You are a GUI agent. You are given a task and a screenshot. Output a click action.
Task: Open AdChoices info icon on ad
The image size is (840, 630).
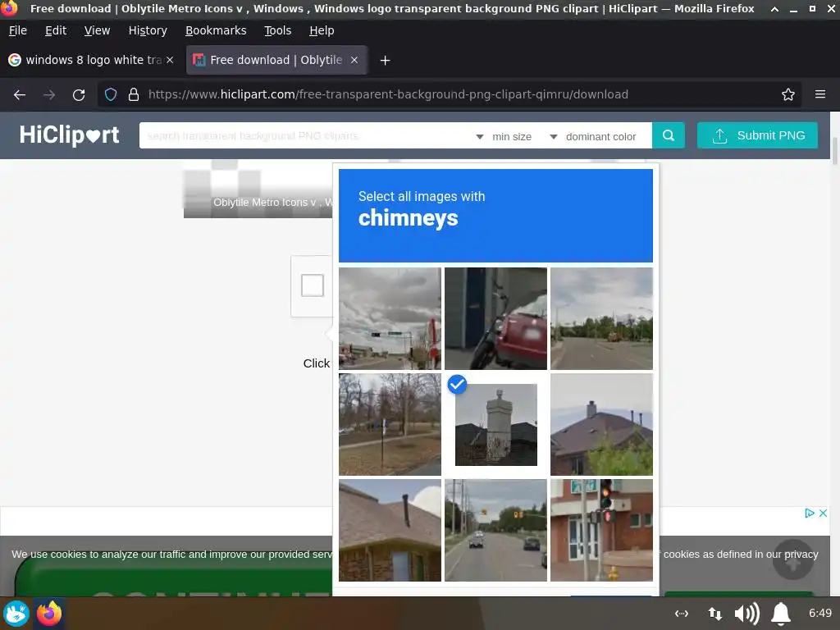(809, 514)
